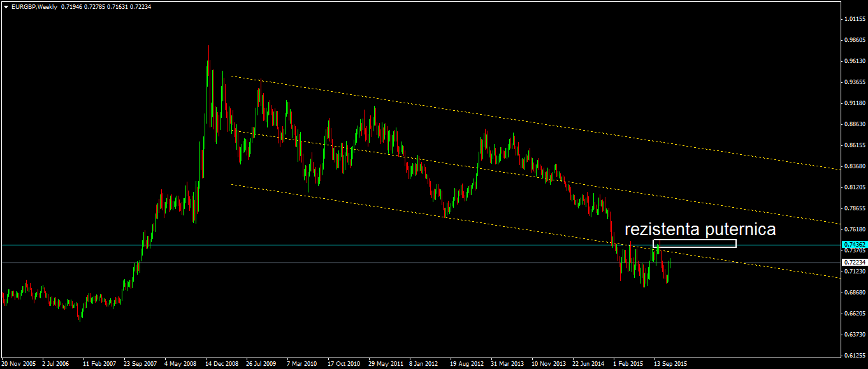Click the EURGBP,Weekly symbol title

click(x=34, y=6)
